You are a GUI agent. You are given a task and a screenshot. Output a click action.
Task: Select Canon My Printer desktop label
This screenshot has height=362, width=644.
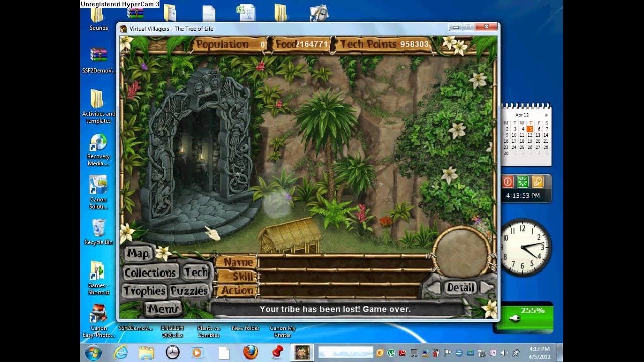pos(283,331)
